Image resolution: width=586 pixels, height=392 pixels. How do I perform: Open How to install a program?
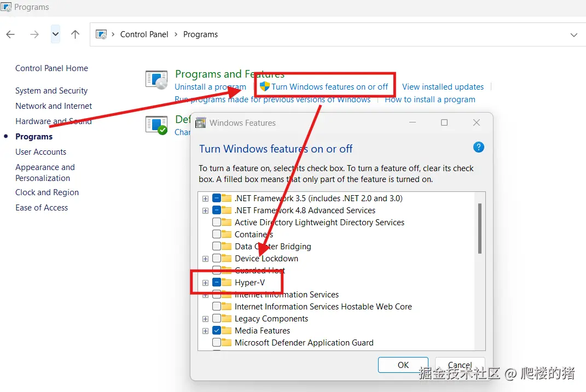(430, 100)
